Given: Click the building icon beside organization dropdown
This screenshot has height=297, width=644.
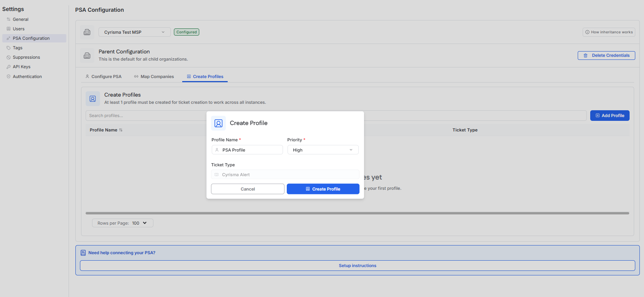Looking at the screenshot, I should (87, 32).
